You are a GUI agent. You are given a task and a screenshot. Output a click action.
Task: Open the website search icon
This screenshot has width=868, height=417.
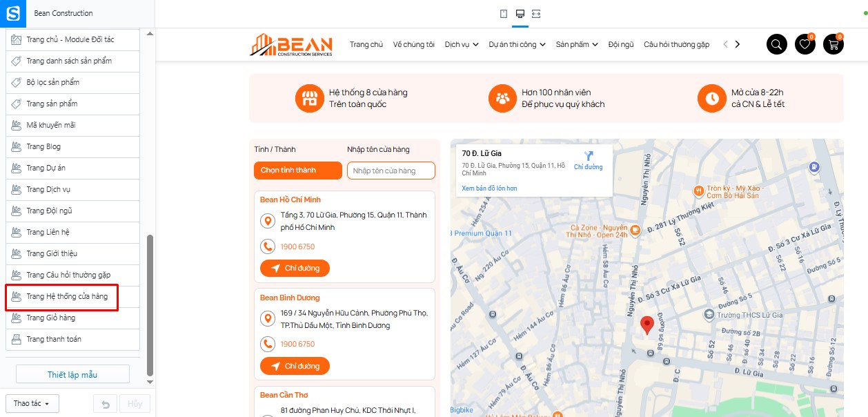pos(776,44)
